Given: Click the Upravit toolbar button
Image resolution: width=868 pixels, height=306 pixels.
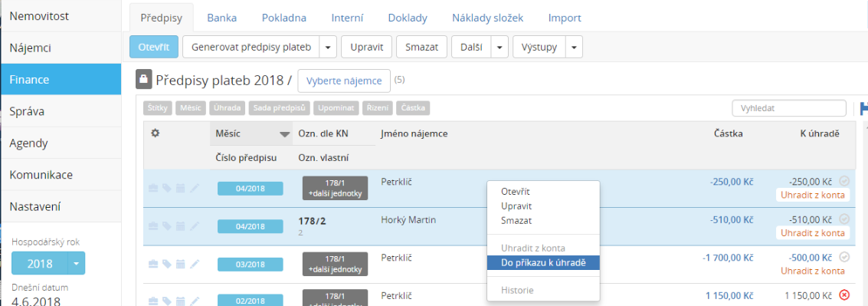Looking at the screenshot, I should [366, 47].
